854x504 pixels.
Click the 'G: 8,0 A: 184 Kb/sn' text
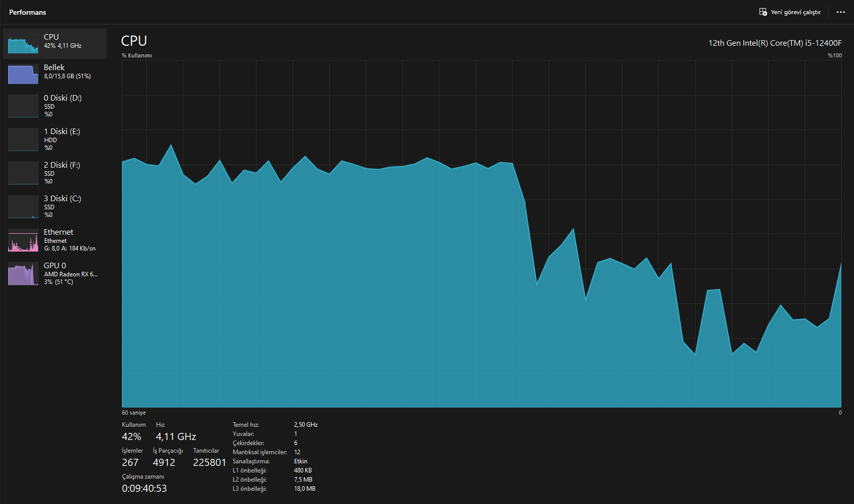[x=70, y=248]
